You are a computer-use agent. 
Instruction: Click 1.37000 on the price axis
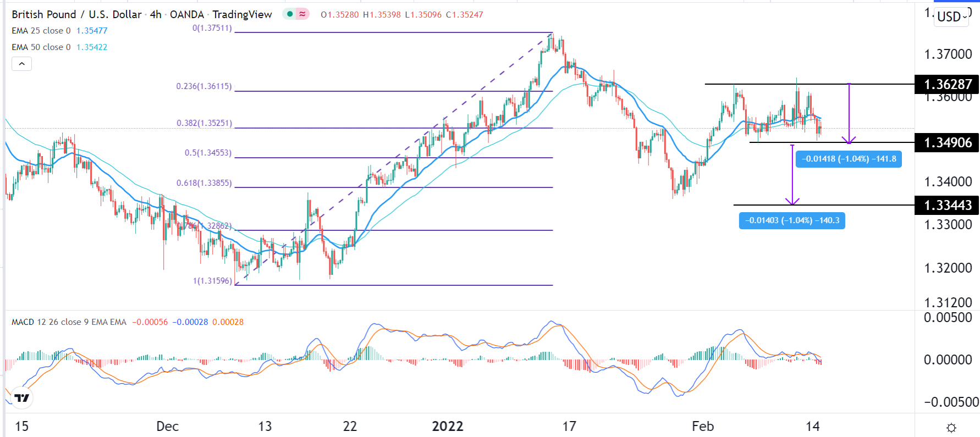[x=948, y=54]
